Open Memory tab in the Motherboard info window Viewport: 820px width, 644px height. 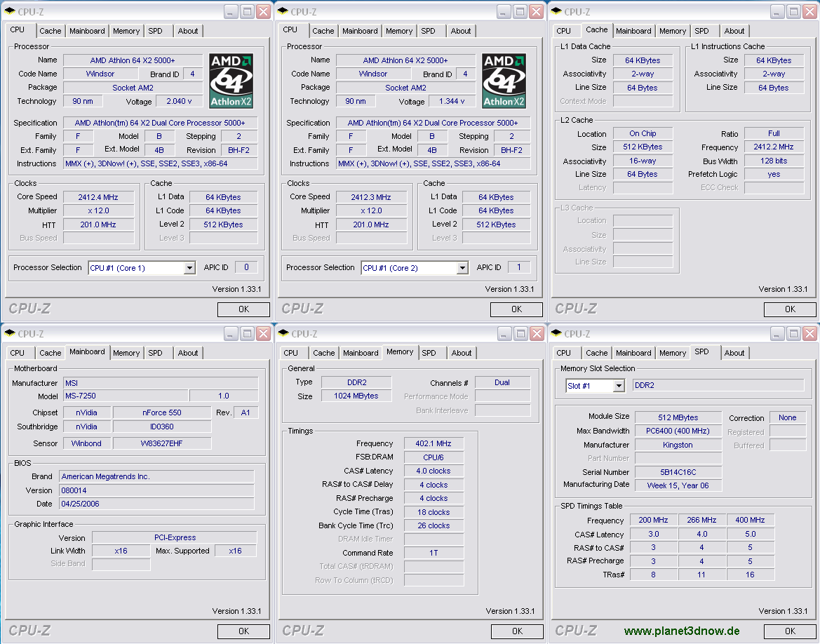click(126, 353)
